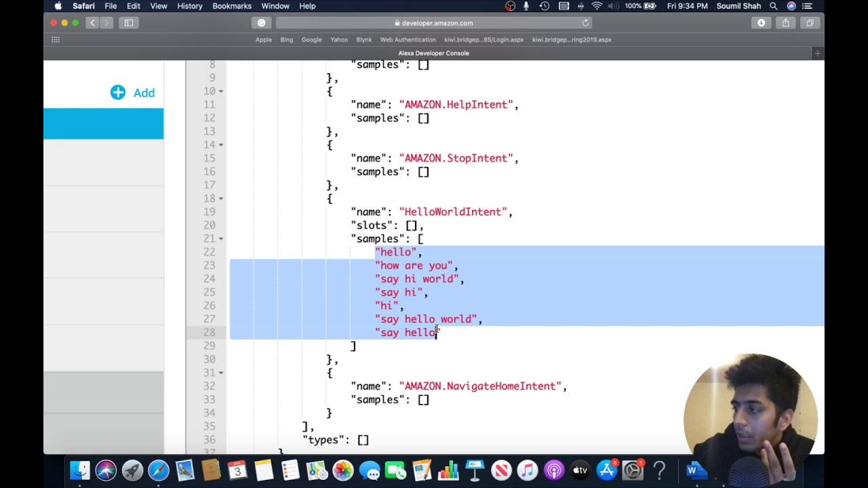Open Reminders app in the dock

tap(290, 470)
